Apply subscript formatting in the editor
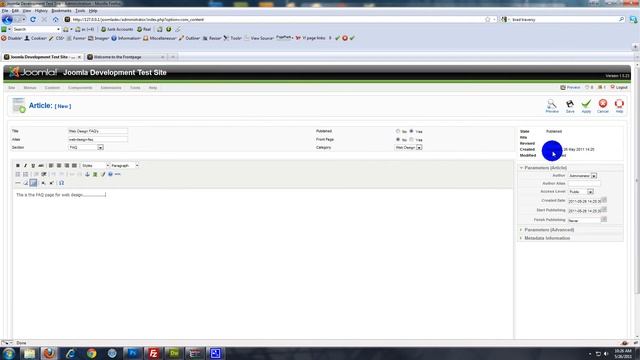The width and height of the screenshot is (640, 360). (43, 183)
